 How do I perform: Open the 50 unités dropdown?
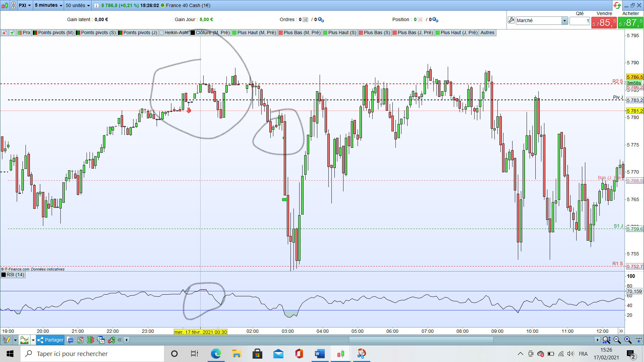[x=78, y=5]
